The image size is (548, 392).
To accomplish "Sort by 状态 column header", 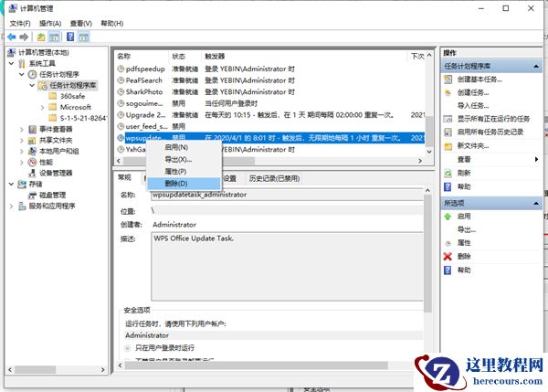I will point(179,57).
